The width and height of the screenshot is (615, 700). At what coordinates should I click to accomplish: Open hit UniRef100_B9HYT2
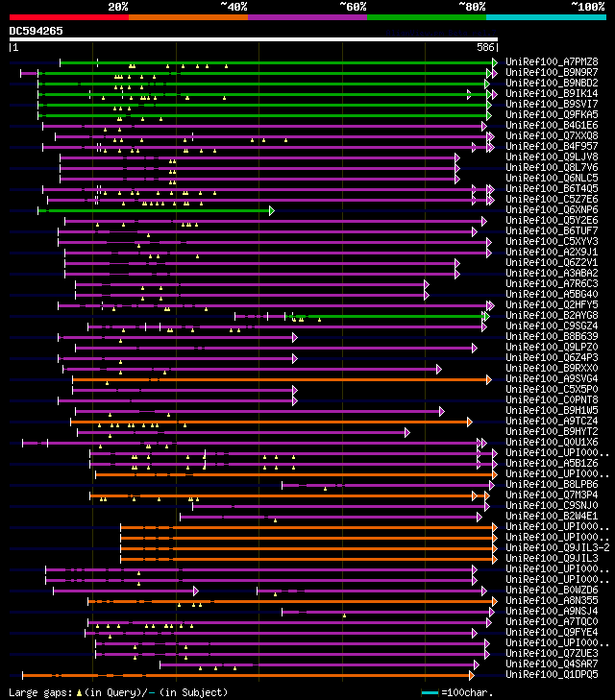pyautogui.click(x=552, y=432)
